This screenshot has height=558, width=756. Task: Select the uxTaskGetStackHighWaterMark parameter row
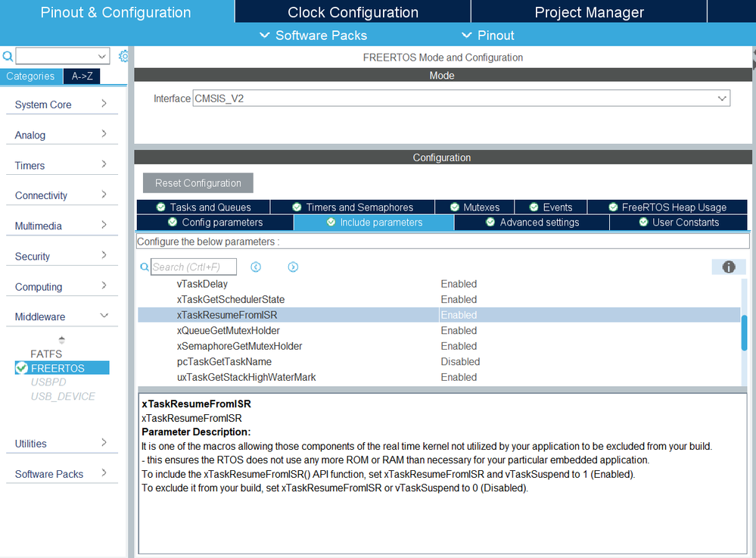coord(439,376)
